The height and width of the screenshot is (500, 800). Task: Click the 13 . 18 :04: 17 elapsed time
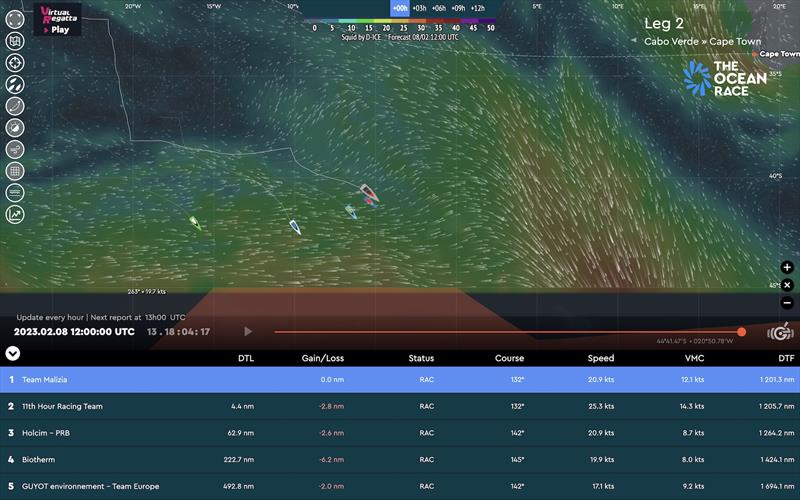[179, 332]
